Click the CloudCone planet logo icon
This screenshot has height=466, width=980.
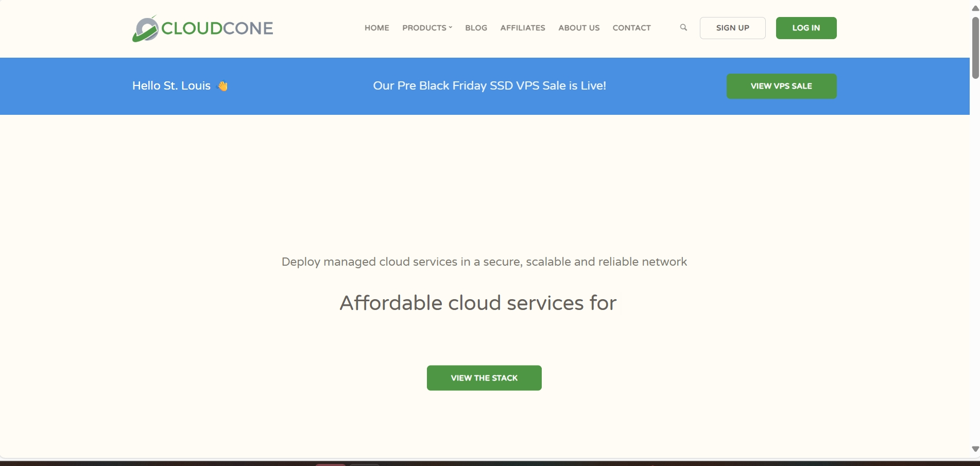pyautogui.click(x=145, y=29)
